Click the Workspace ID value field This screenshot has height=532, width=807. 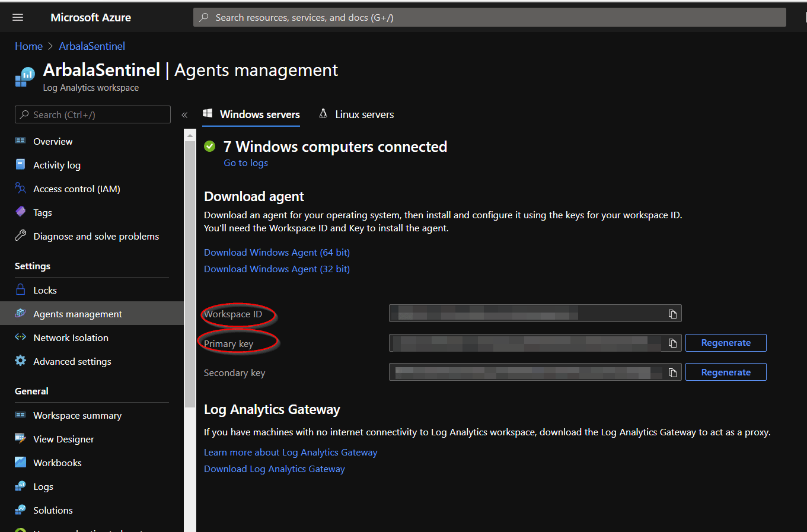pos(535,313)
